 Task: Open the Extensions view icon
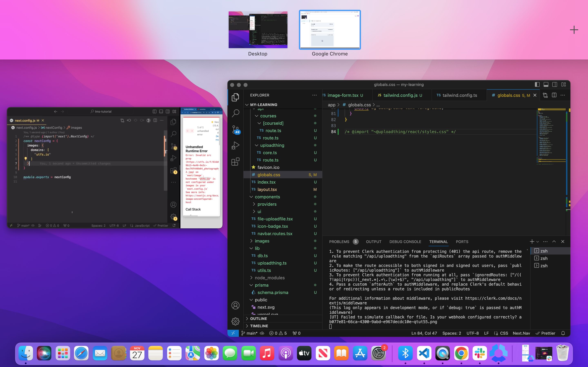pyautogui.click(x=235, y=162)
